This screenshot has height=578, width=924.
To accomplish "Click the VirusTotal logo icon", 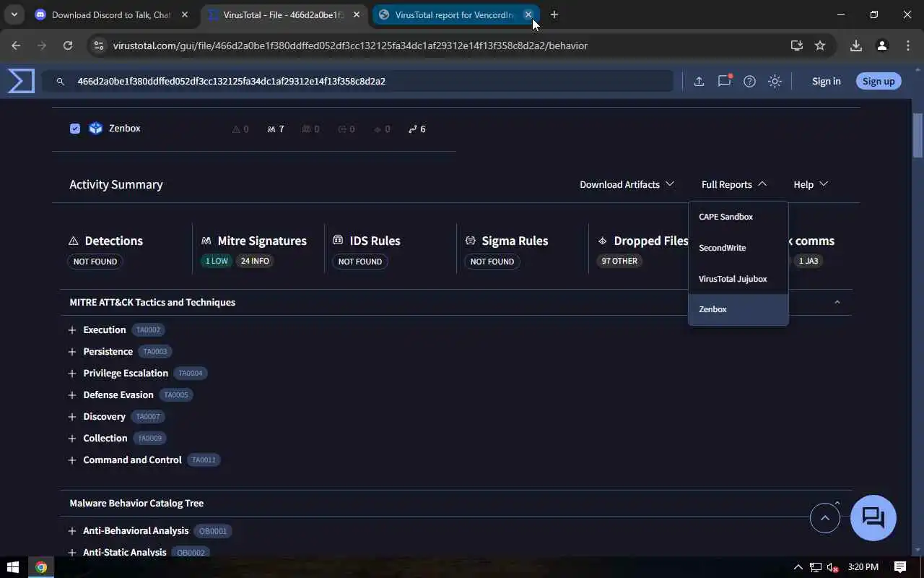I will coord(21,81).
